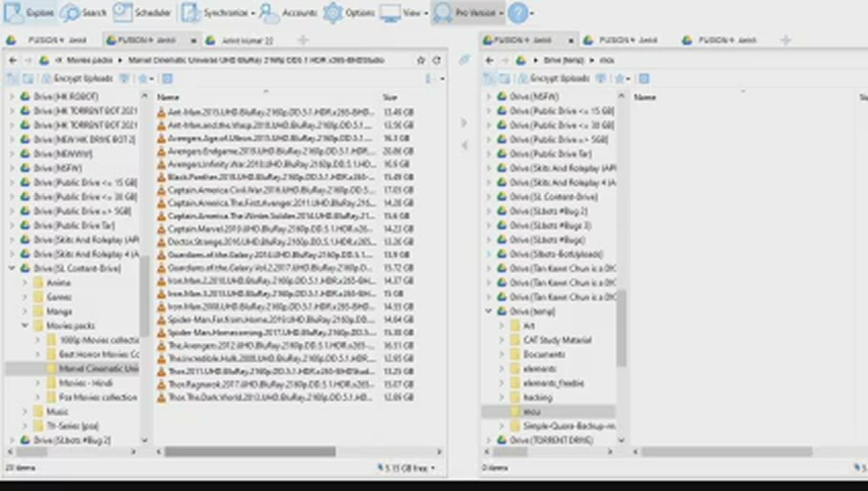Close the active tab in the right pane
868x491 pixels.
tap(571, 41)
